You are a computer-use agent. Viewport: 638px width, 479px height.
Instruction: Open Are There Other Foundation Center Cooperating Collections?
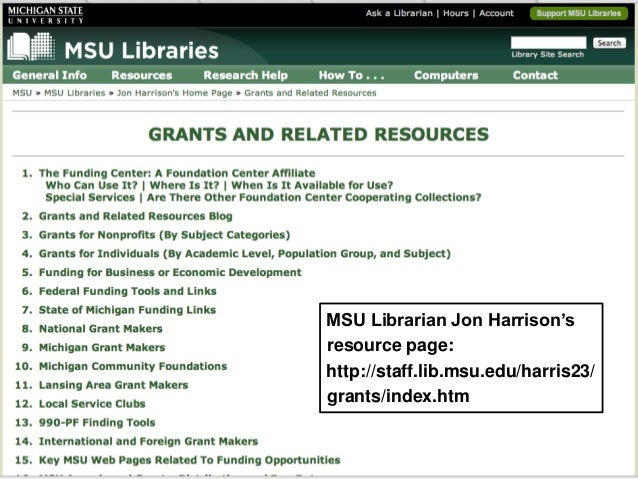[314, 197]
